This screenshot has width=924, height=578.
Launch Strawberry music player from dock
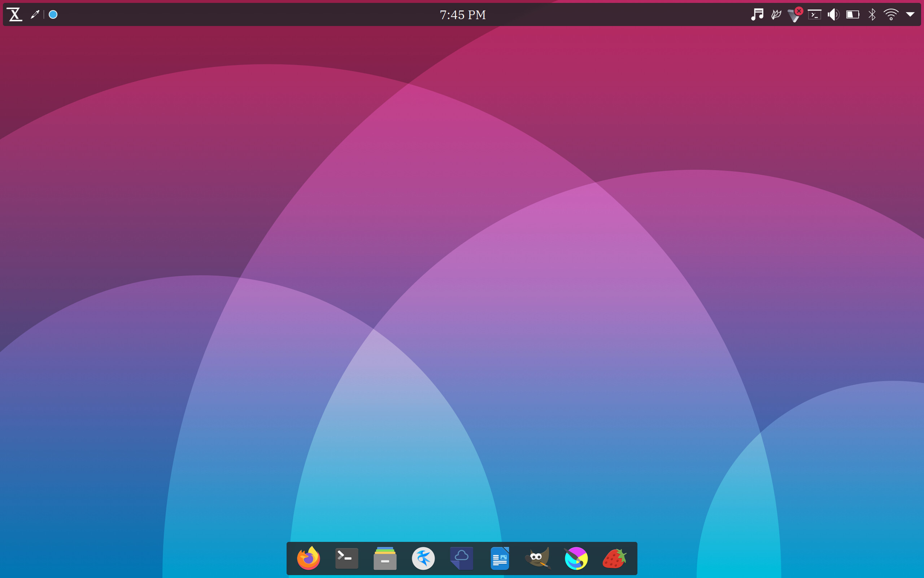614,558
